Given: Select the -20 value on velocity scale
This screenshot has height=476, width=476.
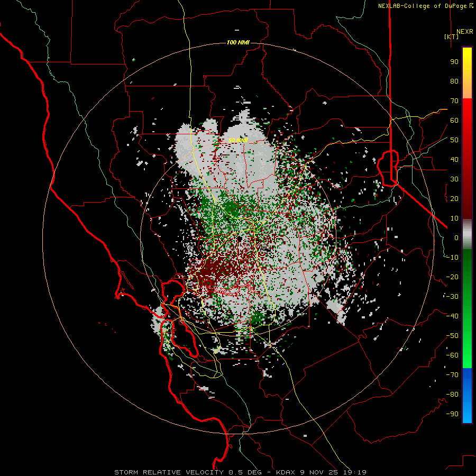Looking at the screenshot, I should coord(452,277).
